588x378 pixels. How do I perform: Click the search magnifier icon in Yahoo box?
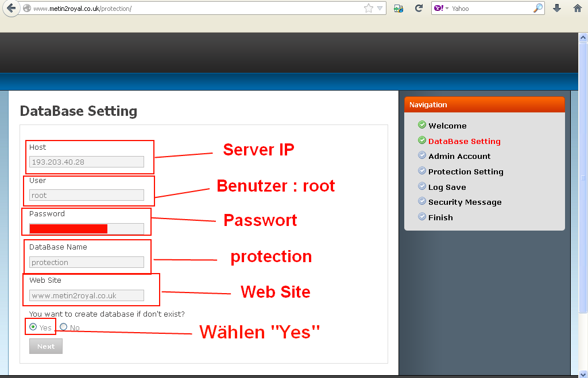538,8
